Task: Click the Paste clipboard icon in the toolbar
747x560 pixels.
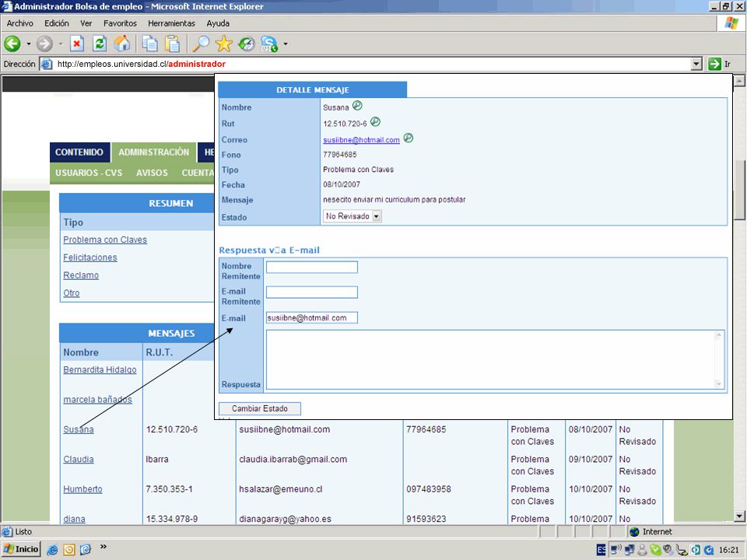Action: click(x=172, y=44)
